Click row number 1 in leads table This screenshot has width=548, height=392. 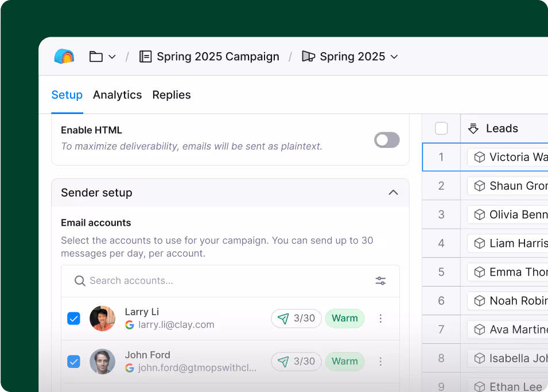(441, 157)
